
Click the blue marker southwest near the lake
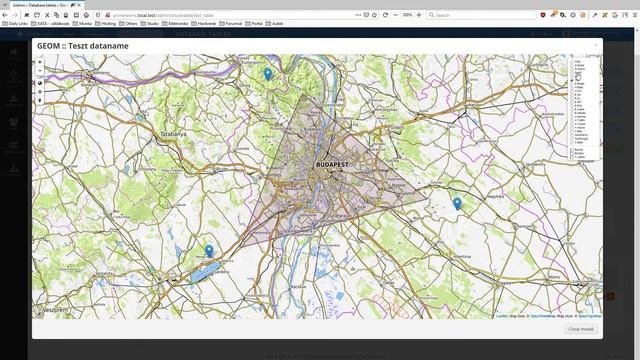[x=209, y=251]
